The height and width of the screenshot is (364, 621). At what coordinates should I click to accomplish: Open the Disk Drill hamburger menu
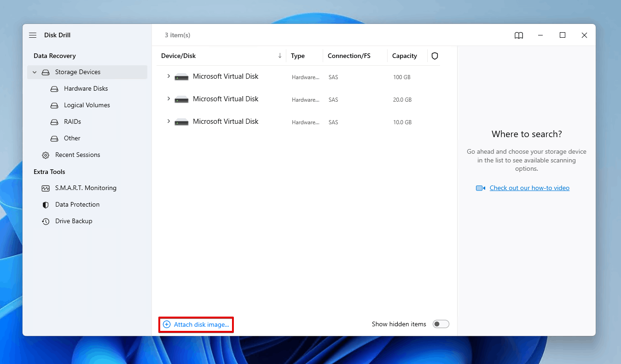33,35
